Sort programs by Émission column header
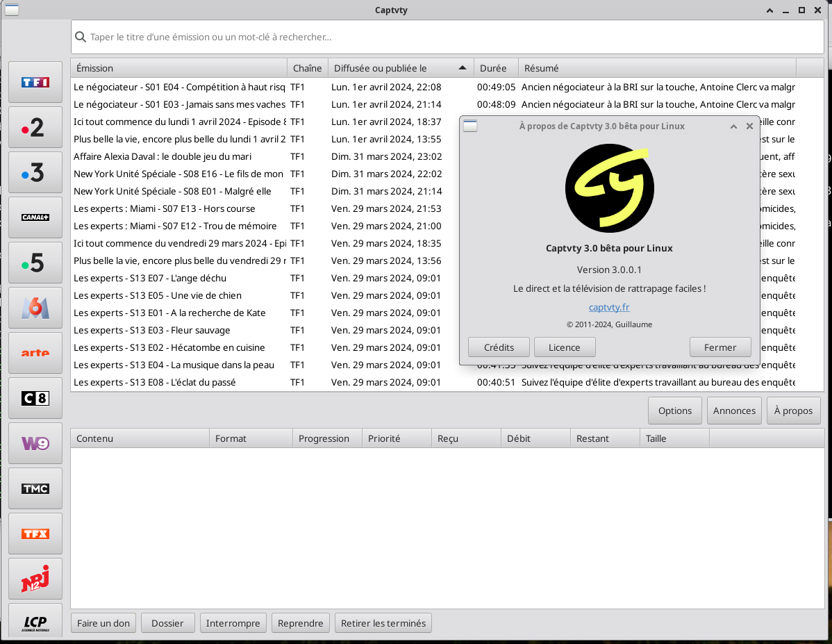The height and width of the screenshot is (644, 832). [x=178, y=68]
